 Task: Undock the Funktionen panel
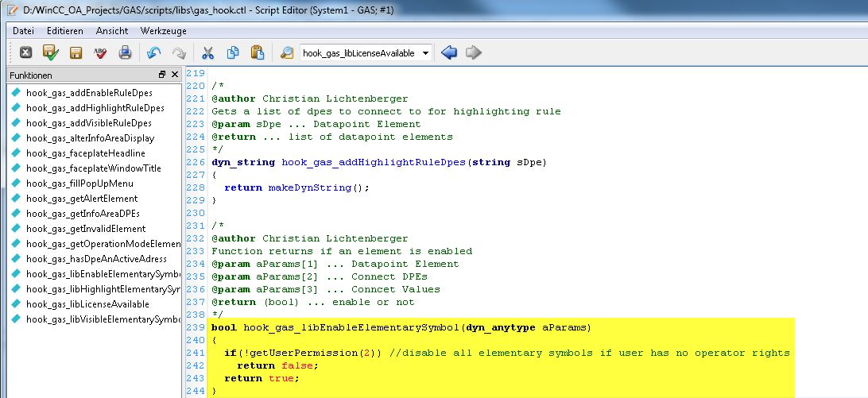click(162, 75)
